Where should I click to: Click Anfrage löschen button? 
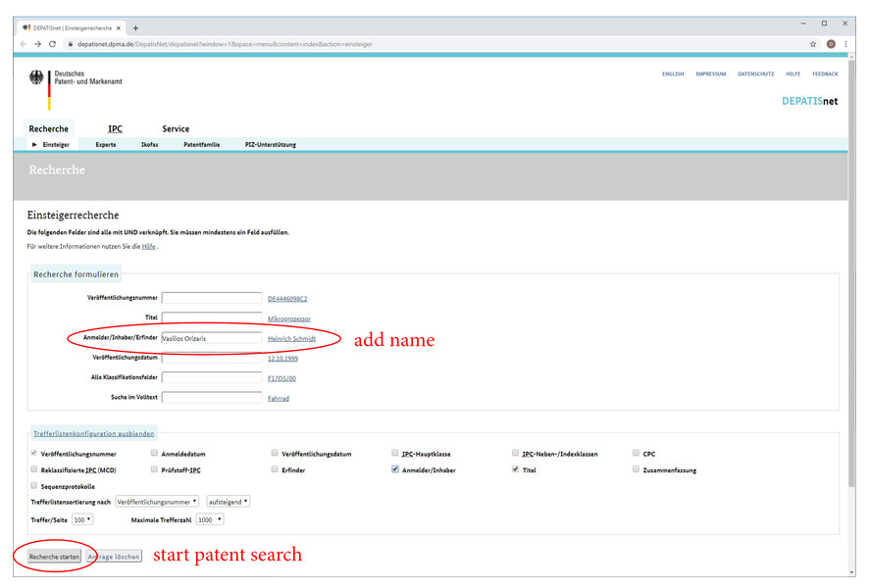pyautogui.click(x=114, y=557)
